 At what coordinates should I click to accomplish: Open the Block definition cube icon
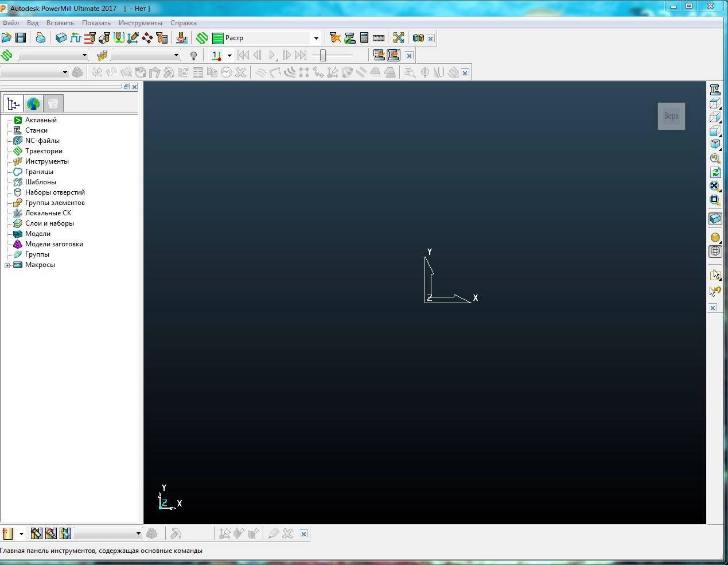[61, 38]
